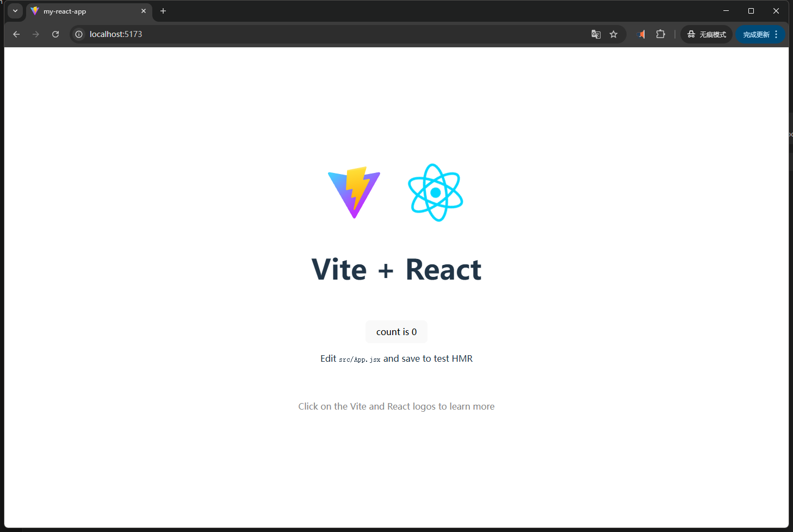Open the Extensions puzzle-piece menu
793x532 pixels.
pyautogui.click(x=660, y=34)
